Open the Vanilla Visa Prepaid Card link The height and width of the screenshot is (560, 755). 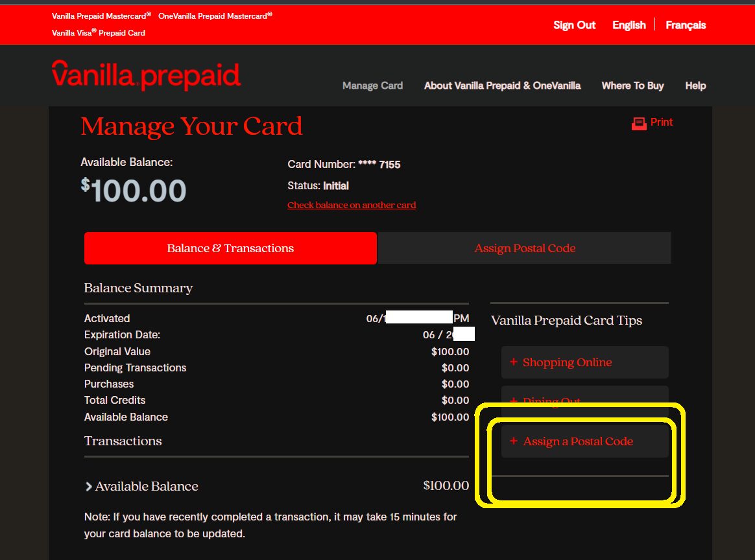click(99, 32)
